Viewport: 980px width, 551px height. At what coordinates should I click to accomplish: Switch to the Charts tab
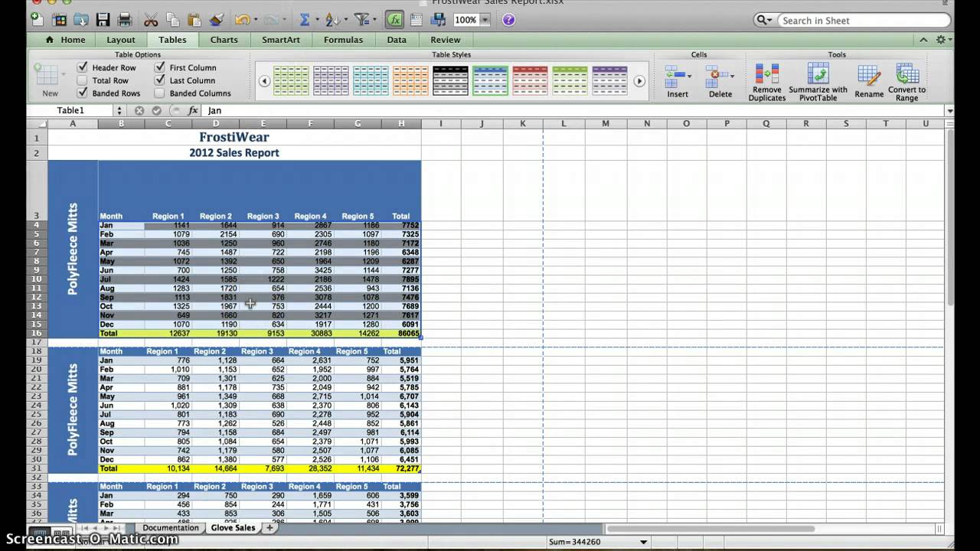(x=224, y=40)
